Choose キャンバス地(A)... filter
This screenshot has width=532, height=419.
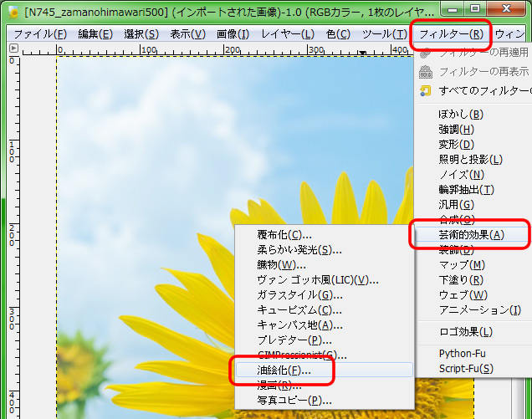pos(325,325)
